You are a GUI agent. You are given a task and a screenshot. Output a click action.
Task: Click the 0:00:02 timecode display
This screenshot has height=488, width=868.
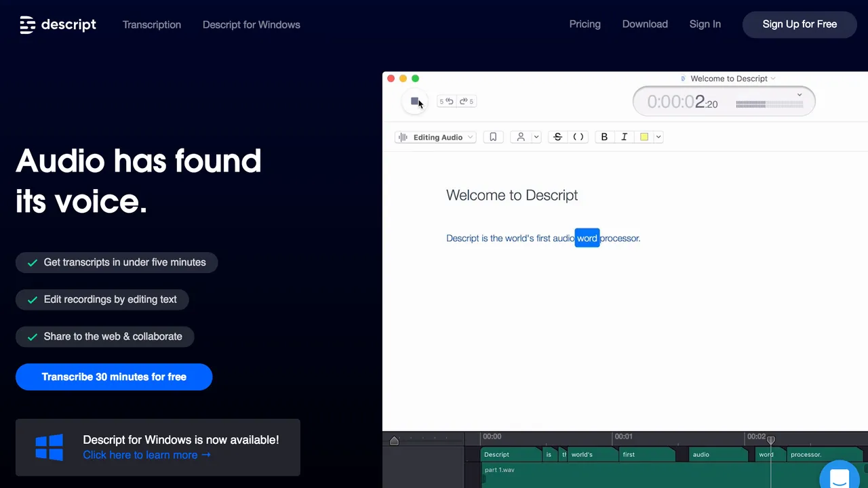click(x=682, y=102)
